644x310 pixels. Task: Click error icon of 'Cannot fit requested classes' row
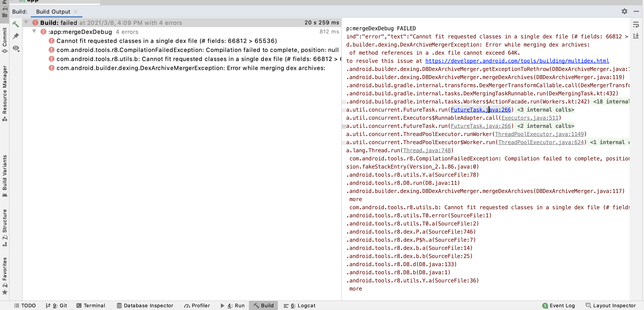(52, 41)
